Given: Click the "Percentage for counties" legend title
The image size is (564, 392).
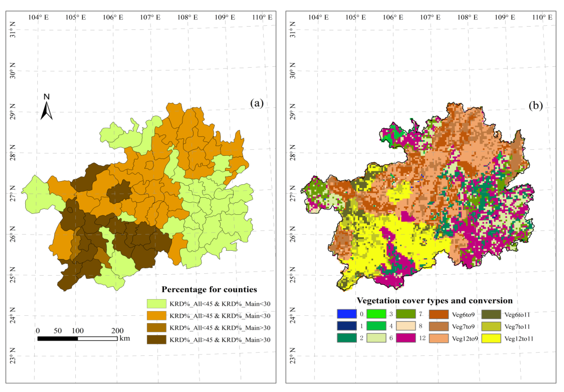Looking at the screenshot, I should tap(209, 289).
